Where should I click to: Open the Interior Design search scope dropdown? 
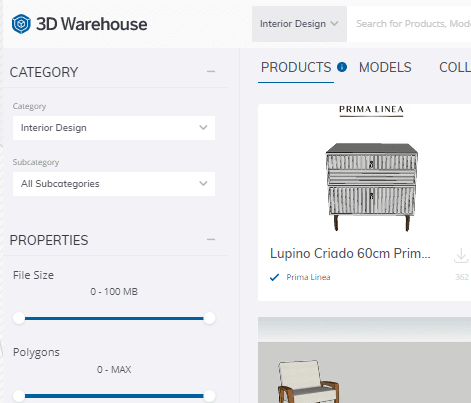coord(299,24)
